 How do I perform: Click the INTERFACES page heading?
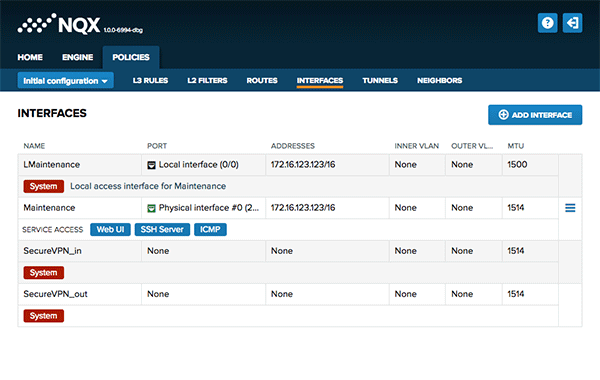(52, 113)
